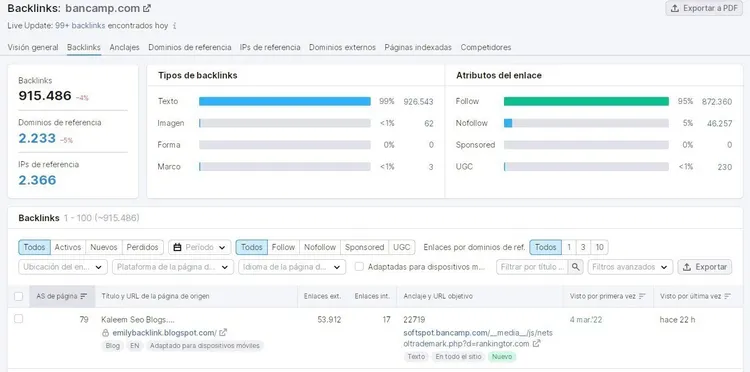This screenshot has width=750, height=372.
Task: Click the Blog tag under first row URL
Action: [112, 345]
